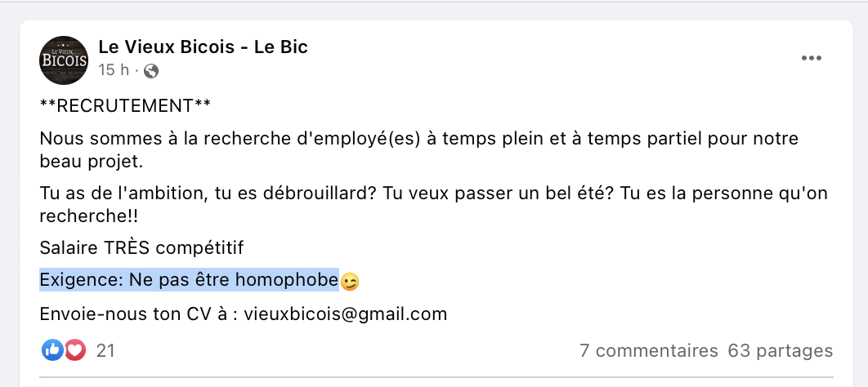Click the globe public audience icon

[x=151, y=71]
